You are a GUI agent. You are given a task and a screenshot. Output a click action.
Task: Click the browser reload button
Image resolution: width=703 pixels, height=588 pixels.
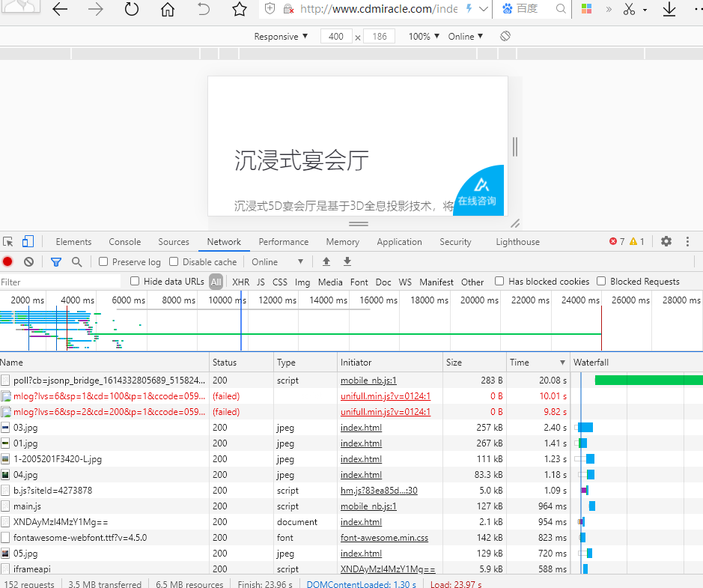click(x=132, y=9)
